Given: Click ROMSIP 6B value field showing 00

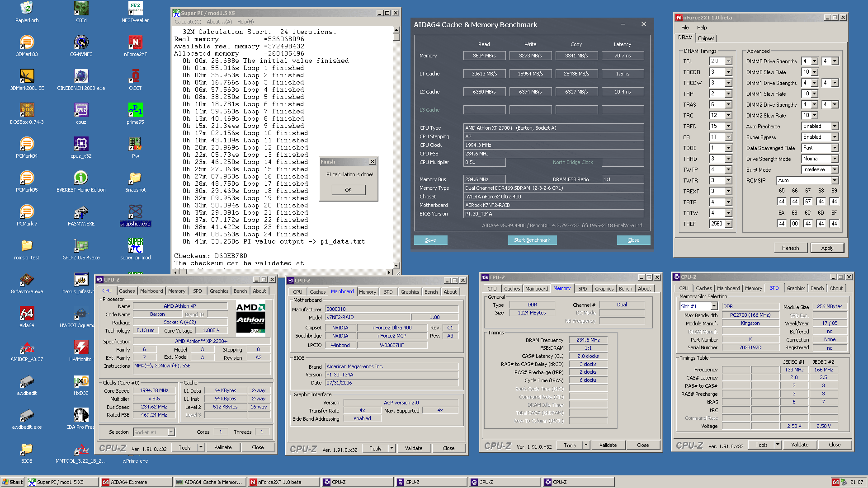Looking at the screenshot, I should pyautogui.click(x=795, y=224).
